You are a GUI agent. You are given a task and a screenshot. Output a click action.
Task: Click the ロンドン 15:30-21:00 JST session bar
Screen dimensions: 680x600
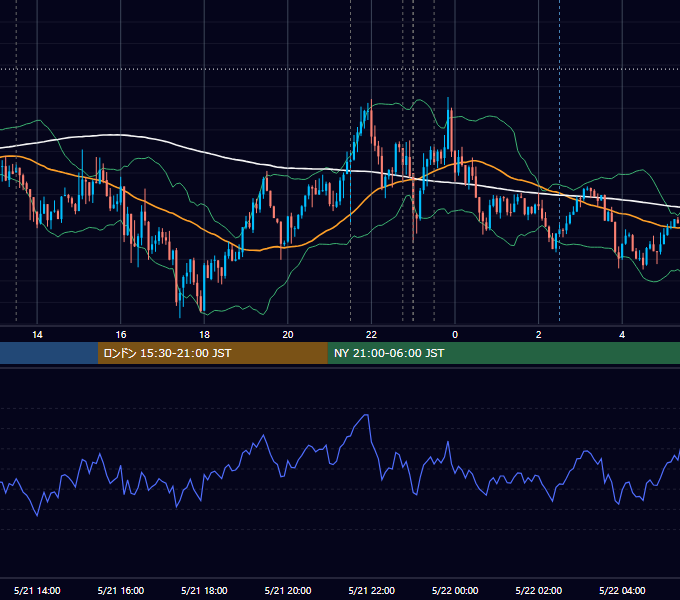click(212, 353)
